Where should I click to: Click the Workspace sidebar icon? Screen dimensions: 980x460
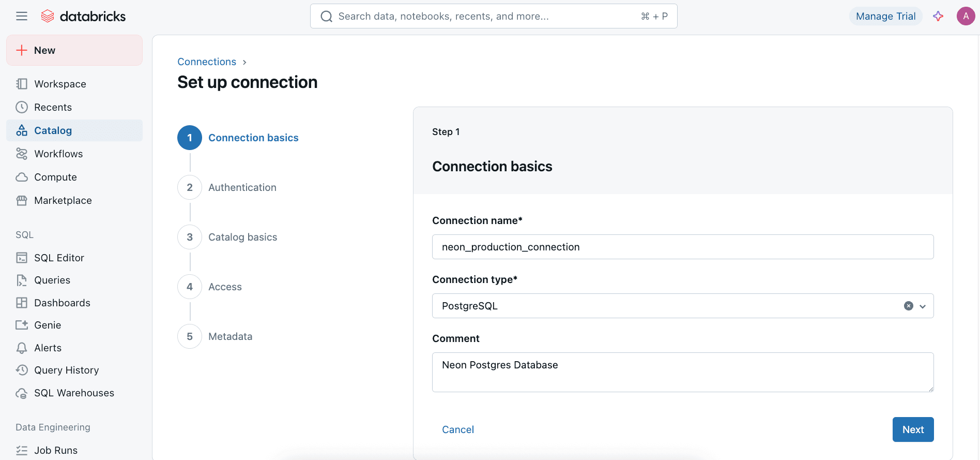coord(22,84)
